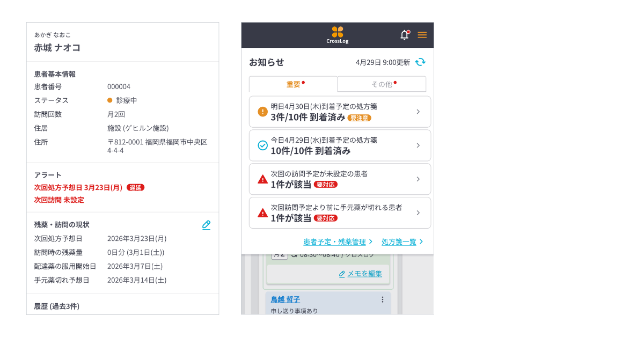
Task: Open the notification bell icon
Action: [405, 35]
